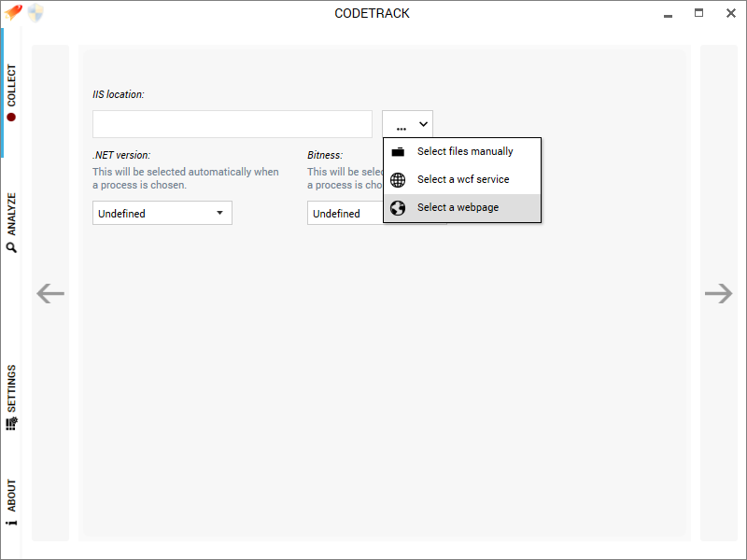Open the Settings tab
The height and width of the screenshot is (560, 747).
pos(11,398)
